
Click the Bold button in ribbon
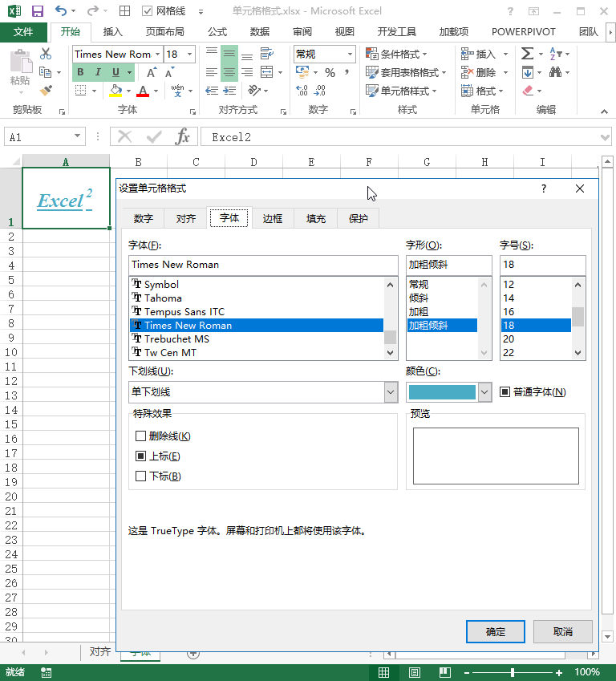(x=80, y=72)
